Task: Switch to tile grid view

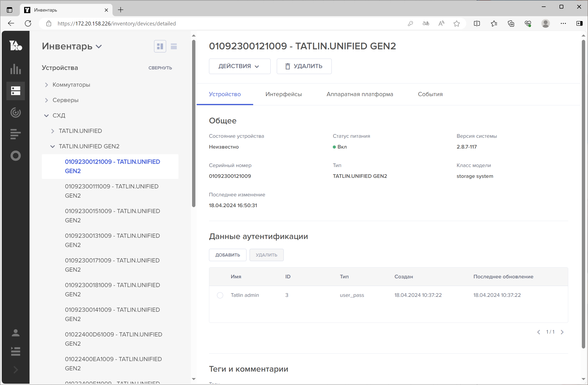Action: click(160, 46)
